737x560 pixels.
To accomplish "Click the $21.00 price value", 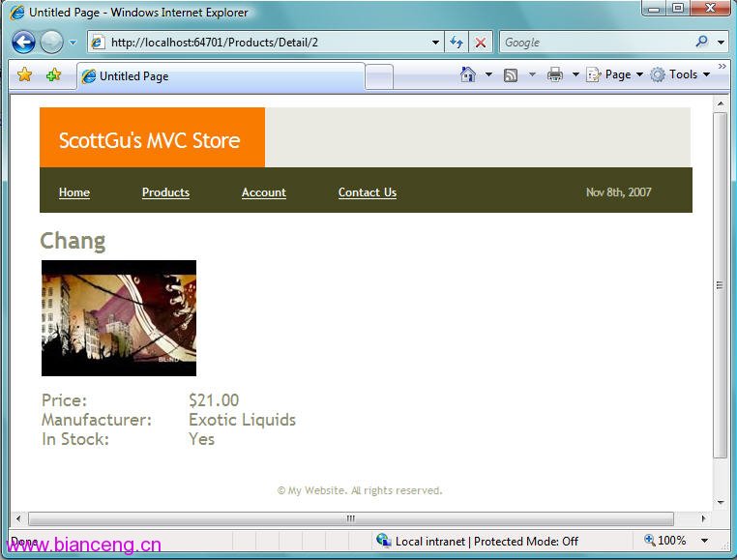I will coord(214,400).
